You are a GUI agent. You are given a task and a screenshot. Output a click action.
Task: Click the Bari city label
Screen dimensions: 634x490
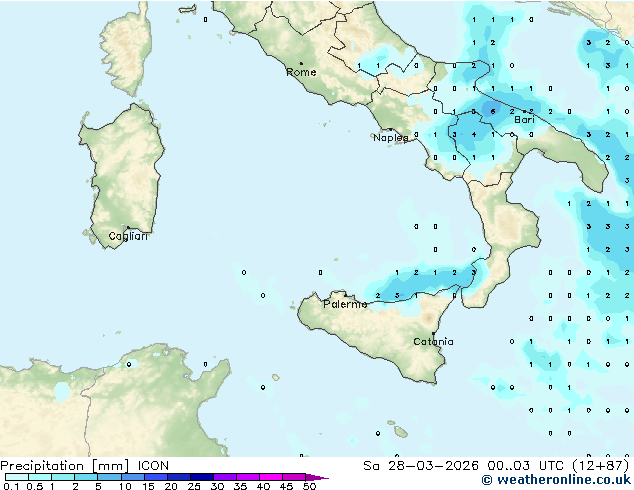524,120
